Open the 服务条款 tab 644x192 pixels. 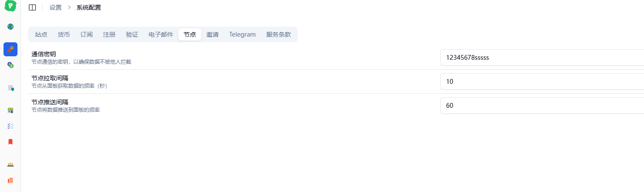point(278,34)
